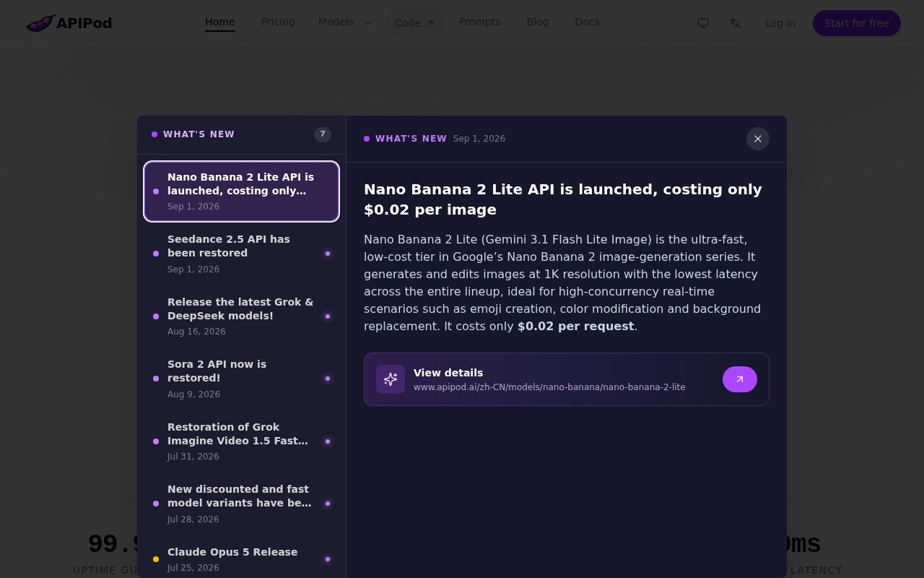Select New discounted and fast model variants item
924x578 pixels.
[x=242, y=504]
